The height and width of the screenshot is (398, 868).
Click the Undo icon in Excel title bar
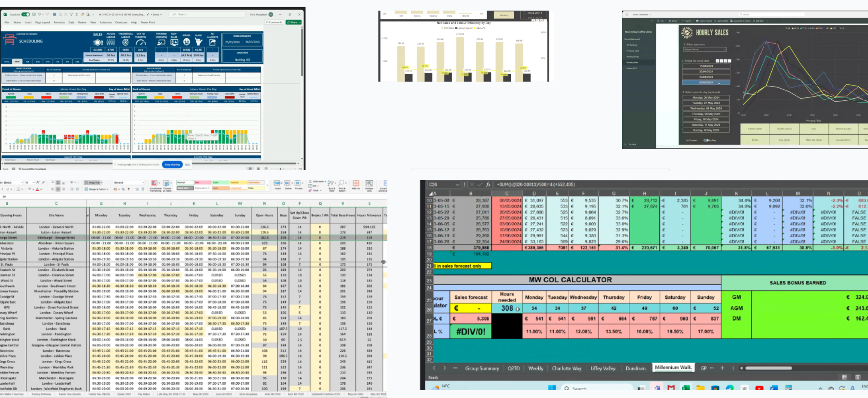[39, 15]
